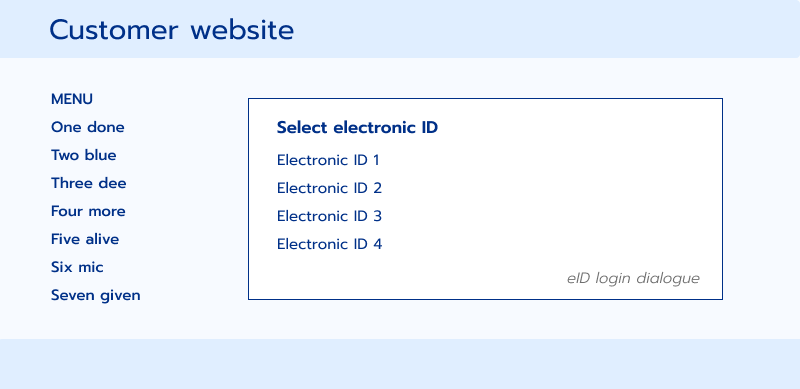The width and height of the screenshot is (800, 389).
Task: Select Electronic ID 4 option
Action: (x=329, y=245)
